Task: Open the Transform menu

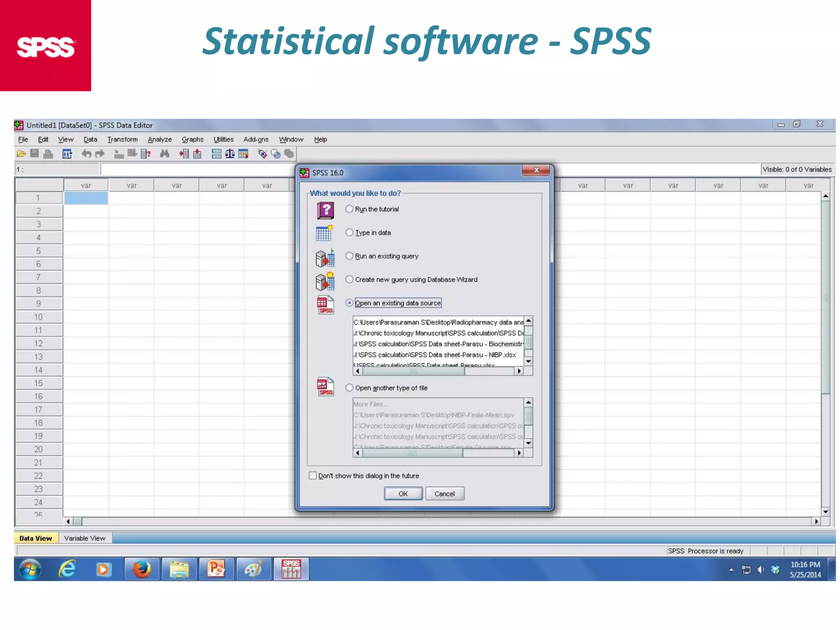Action: (122, 139)
